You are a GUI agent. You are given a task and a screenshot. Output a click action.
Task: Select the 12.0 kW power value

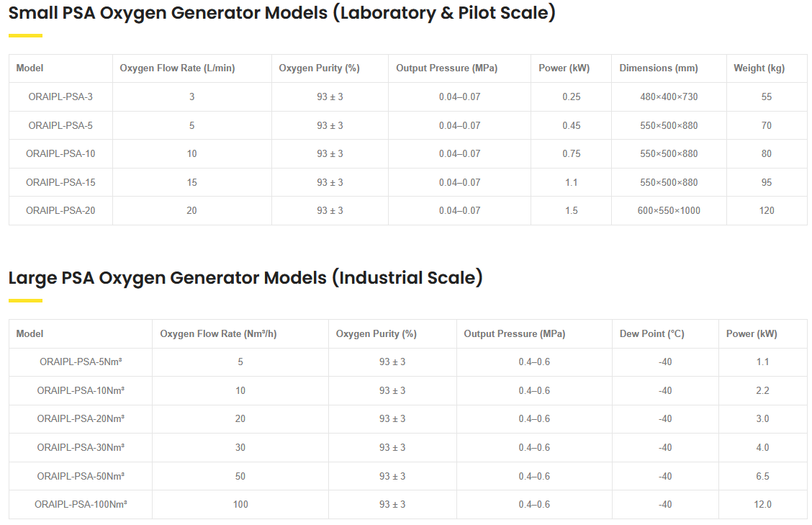(762, 504)
